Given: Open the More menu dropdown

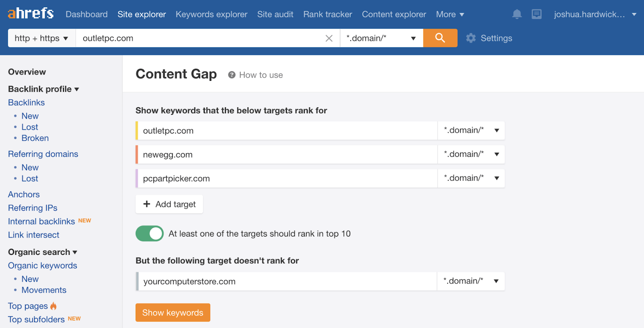Looking at the screenshot, I should (450, 14).
